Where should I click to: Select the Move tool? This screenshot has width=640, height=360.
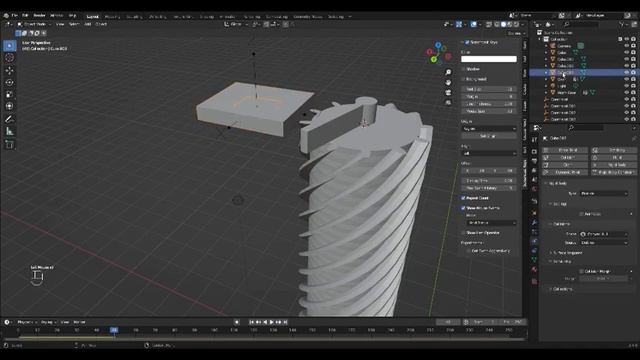coord(10,70)
